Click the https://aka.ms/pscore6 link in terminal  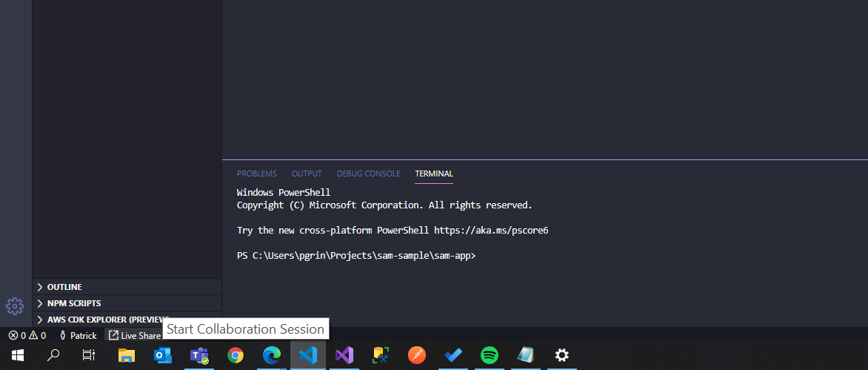[491, 230]
